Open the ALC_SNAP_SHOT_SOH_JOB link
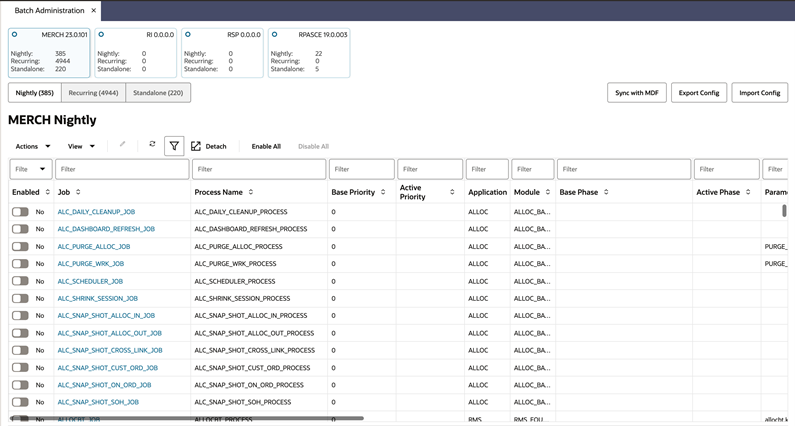The width and height of the screenshot is (795, 426). [98, 402]
